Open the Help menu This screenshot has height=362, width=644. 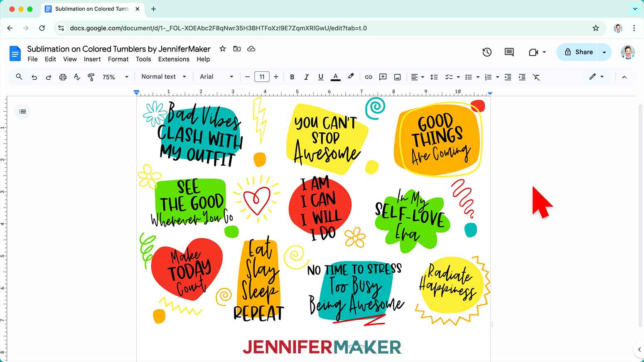click(x=203, y=59)
